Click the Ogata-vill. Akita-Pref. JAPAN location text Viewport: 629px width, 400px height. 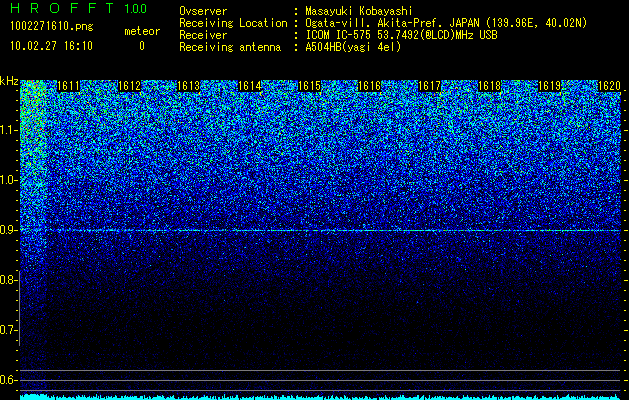click(x=446, y=23)
